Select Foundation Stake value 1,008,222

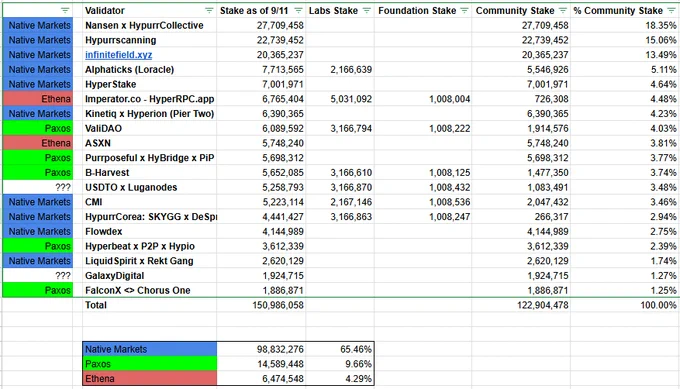423,129
